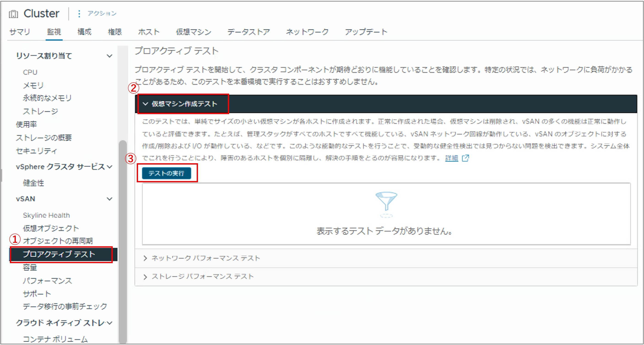Viewport: 644px width, 345px height.
Task: Open パフォーマンス under vSAN
Action: 47,281
